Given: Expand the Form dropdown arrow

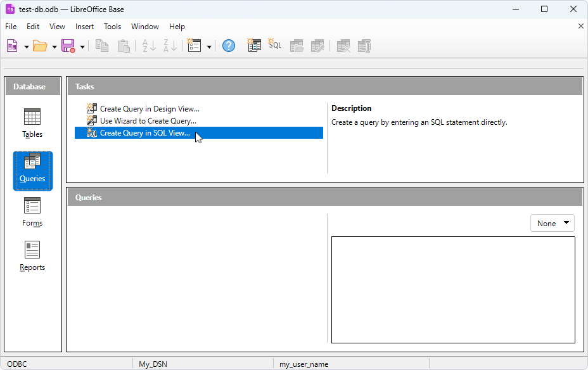Looking at the screenshot, I should coord(209,47).
